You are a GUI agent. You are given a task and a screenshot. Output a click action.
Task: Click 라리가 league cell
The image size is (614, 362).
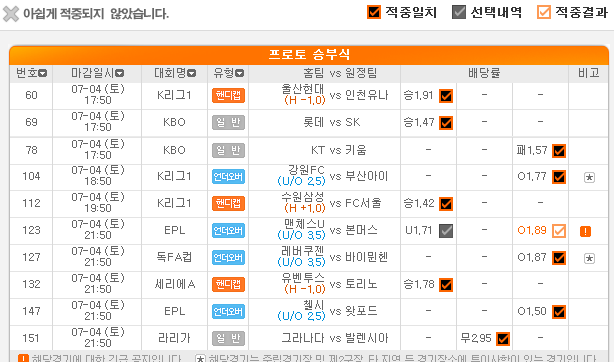click(174, 338)
